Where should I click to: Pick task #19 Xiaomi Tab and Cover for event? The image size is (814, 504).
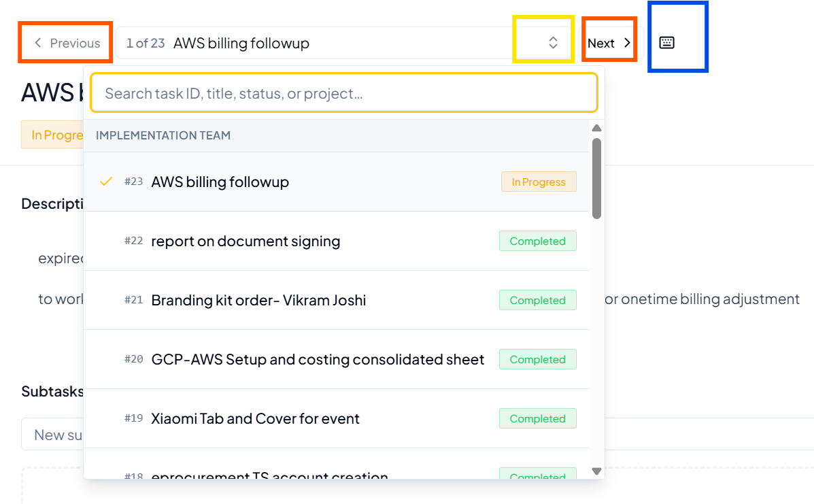pyautogui.click(x=336, y=418)
